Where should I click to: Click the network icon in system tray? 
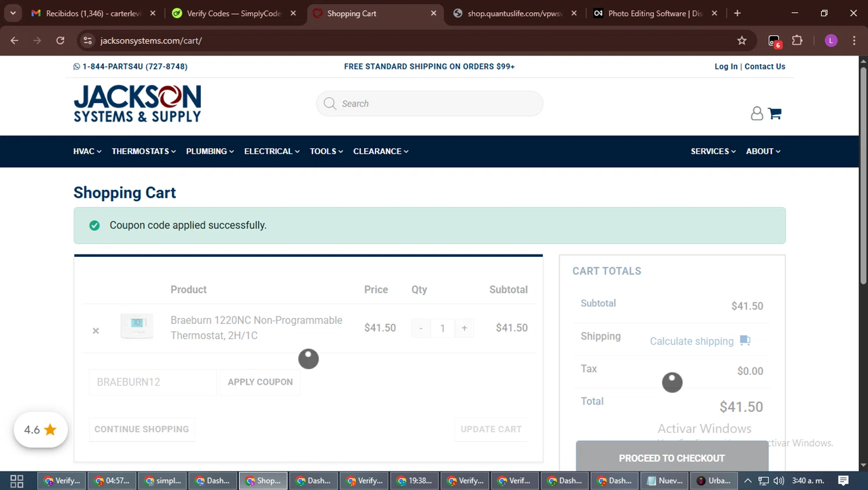coord(764,481)
